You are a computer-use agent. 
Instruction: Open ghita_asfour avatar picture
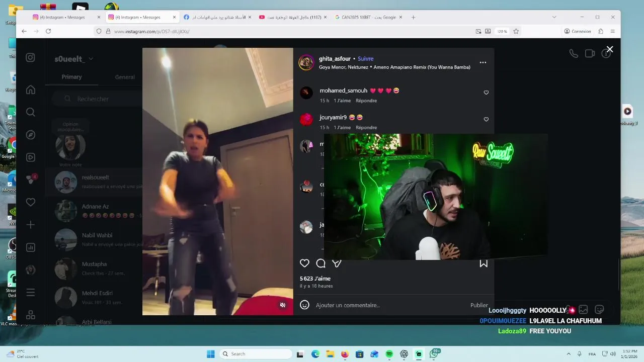306,62
